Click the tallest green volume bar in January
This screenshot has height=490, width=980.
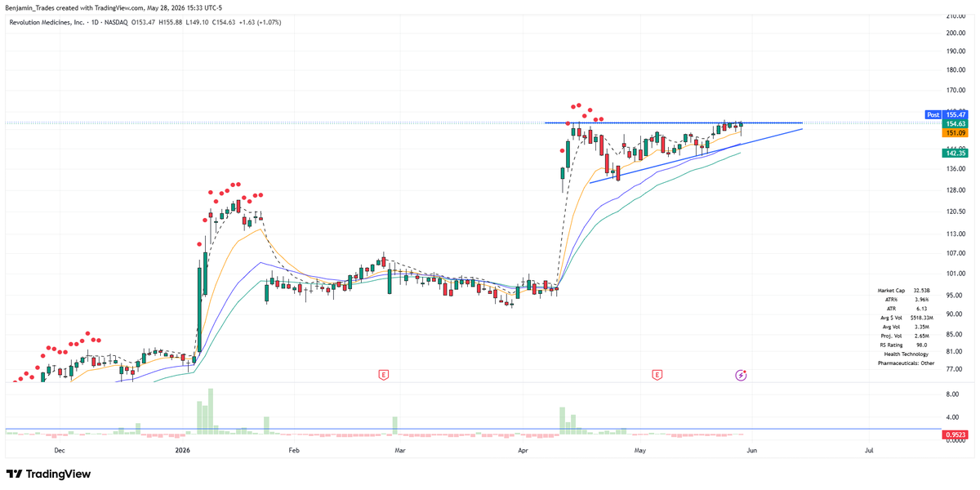tap(211, 412)
